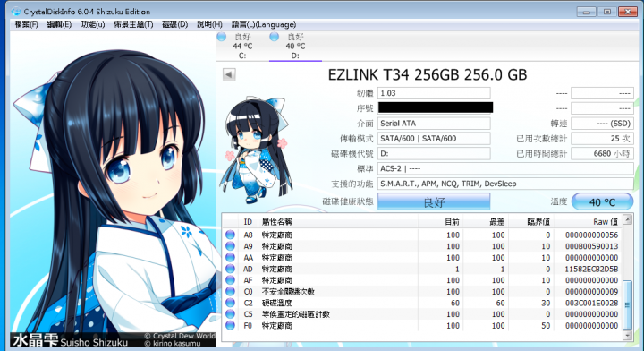The width and height of the screenshot is (644, 351).
Task: Click the status orb for attribute A9
Action: coord(230,246)
